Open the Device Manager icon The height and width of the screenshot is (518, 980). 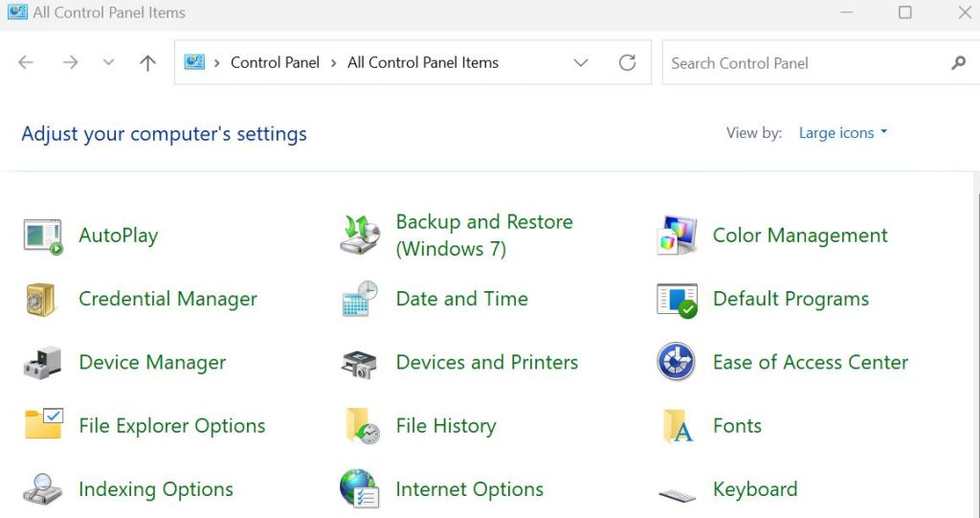pos(43,363)
